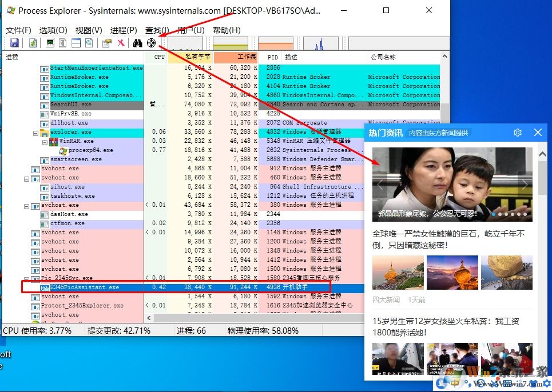This screenshot has height=392, width=552.
Task: Click the process properties toolbar icon
Action: click(x=106, y=43)
